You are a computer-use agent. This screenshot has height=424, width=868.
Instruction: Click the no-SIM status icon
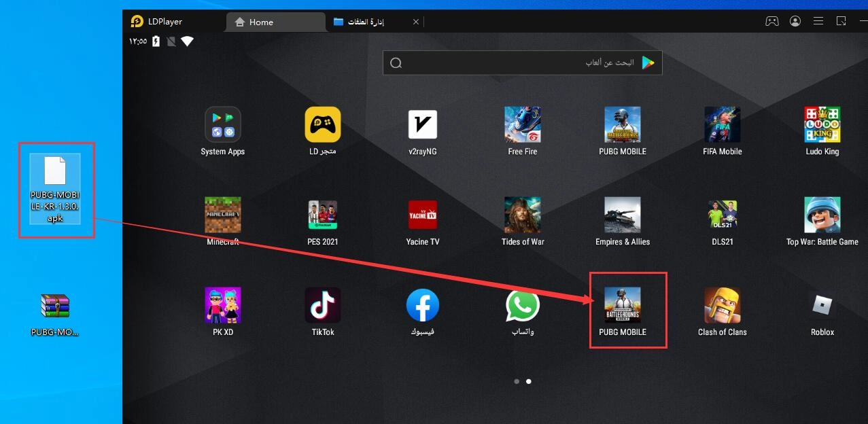[x=171, y=41]
